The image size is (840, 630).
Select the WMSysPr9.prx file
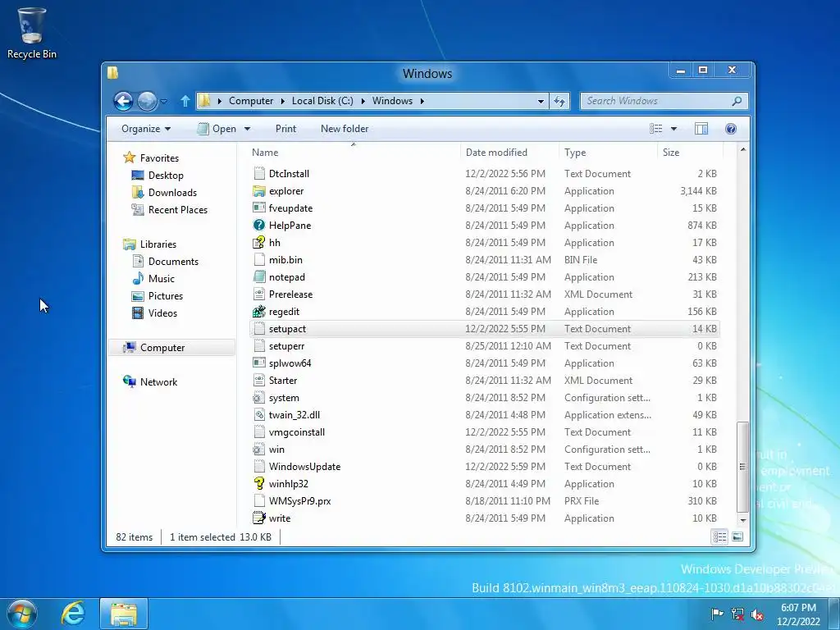pyautogui.click(x=485, y=501)
